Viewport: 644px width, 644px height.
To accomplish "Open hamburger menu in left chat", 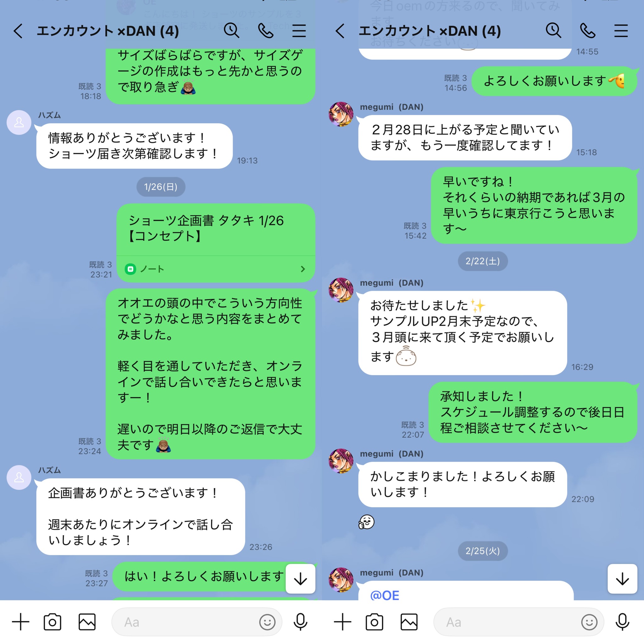I will (299, 31).
